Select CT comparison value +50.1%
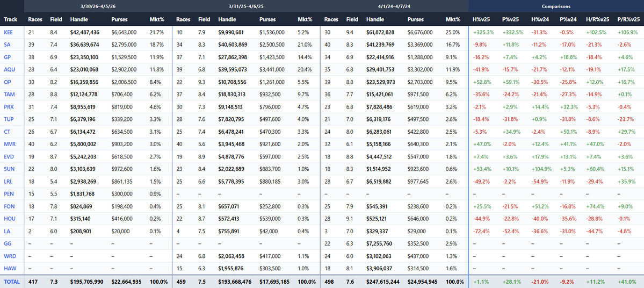 [569, 132]
